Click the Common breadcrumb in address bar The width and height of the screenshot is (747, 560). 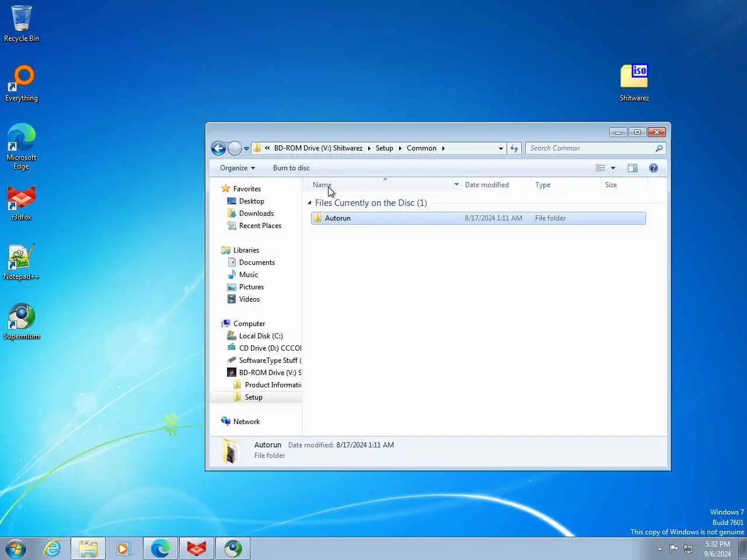pos(421,148)
